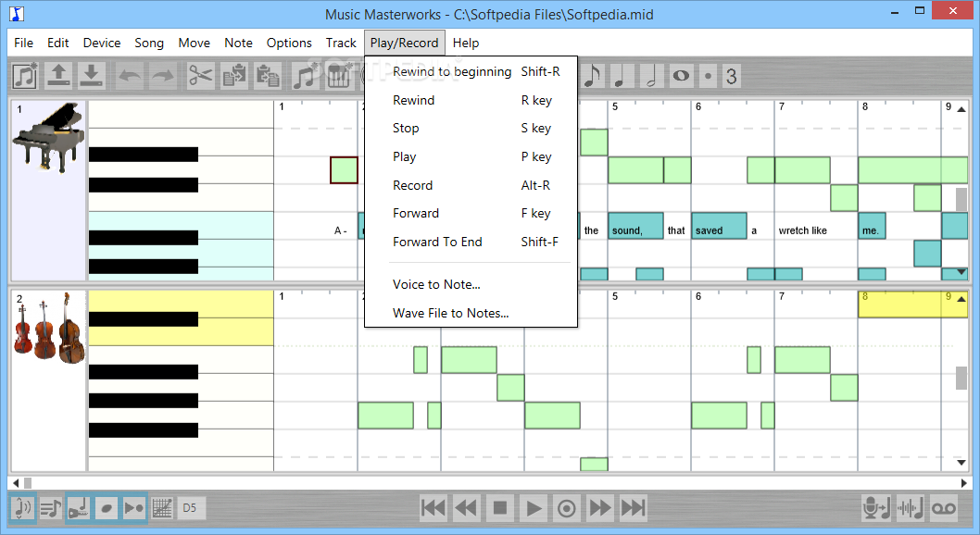Screen dimensions: 980x535
Task: Toggle the oval note shape button
Action: [107, 508]
